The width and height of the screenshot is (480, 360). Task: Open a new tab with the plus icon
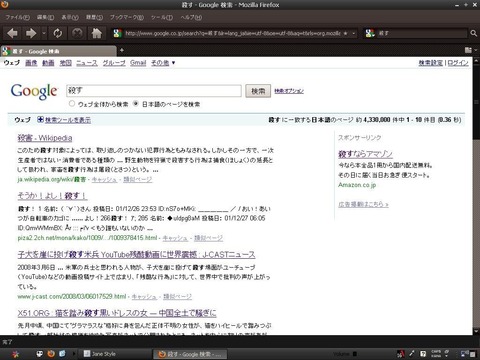pyautogui.click(x=122, y=50)
